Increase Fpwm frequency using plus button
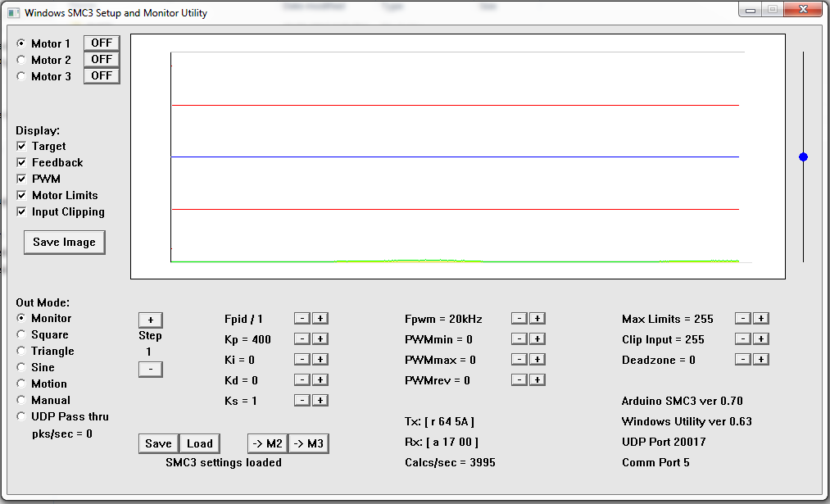 click(537, 318)
